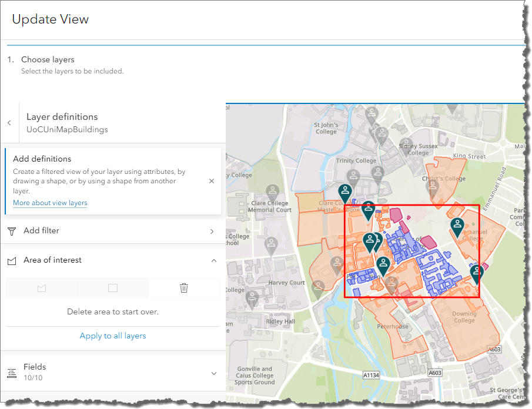Click the A1134 road shield on the map
This screenshot has height=409, width=532.
coord(370,374)
